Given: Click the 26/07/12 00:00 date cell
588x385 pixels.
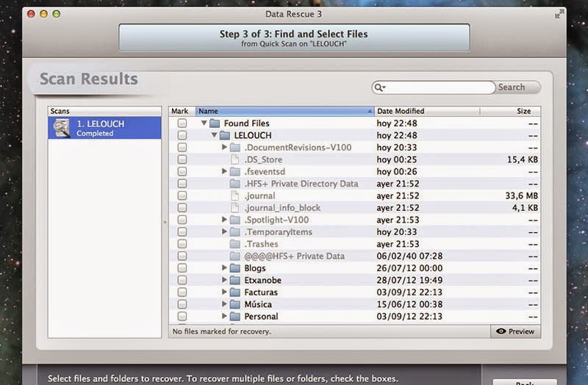Looking at the screenshot, I should click(409, 268).
